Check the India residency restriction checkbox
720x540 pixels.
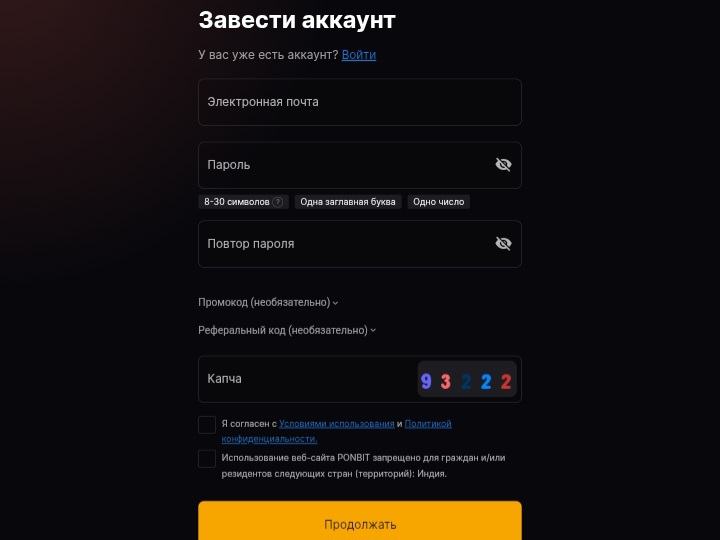click(x=207, y=459)
